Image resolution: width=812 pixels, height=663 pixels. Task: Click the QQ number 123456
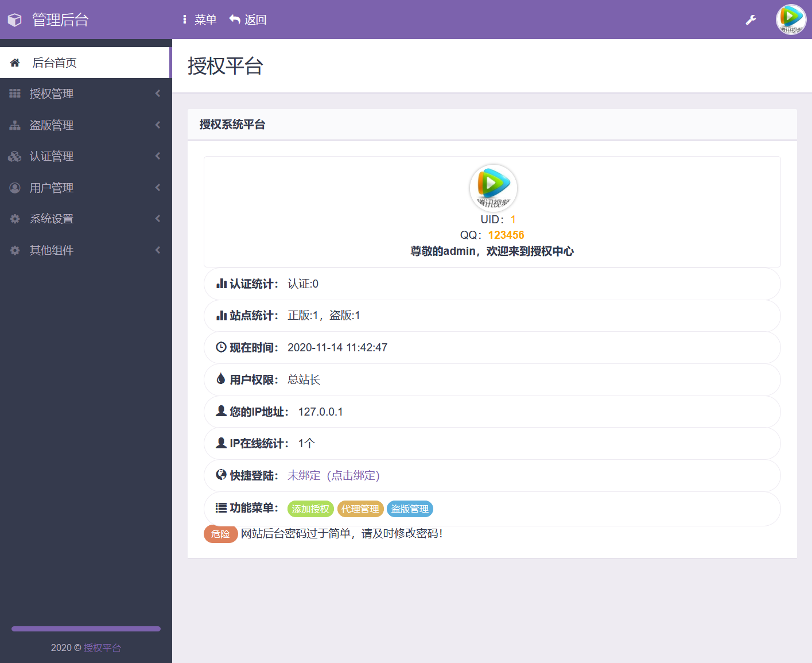506,234
